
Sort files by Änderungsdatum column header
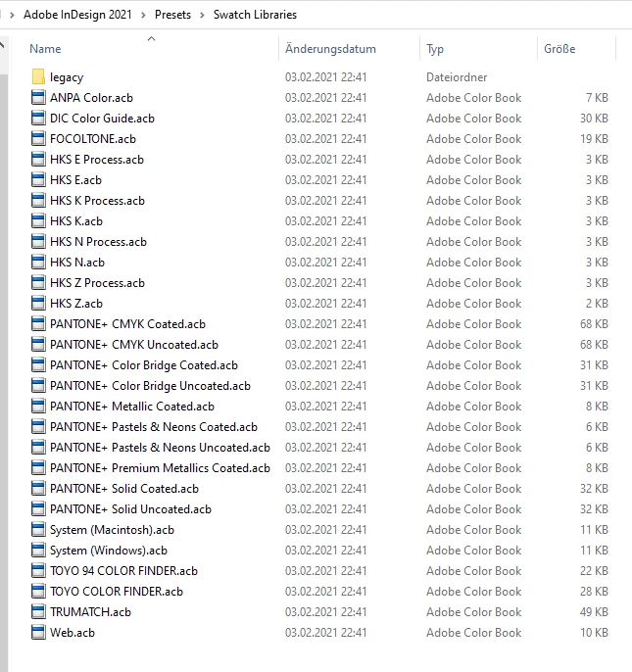coord(330,49)
